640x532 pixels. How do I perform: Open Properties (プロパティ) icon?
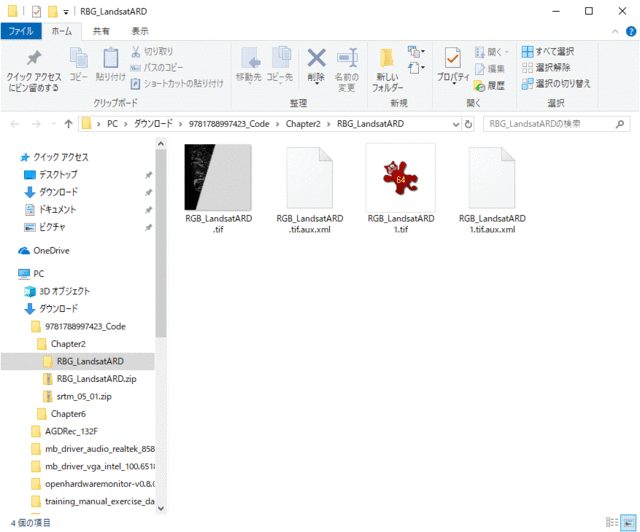coord(453,65)
